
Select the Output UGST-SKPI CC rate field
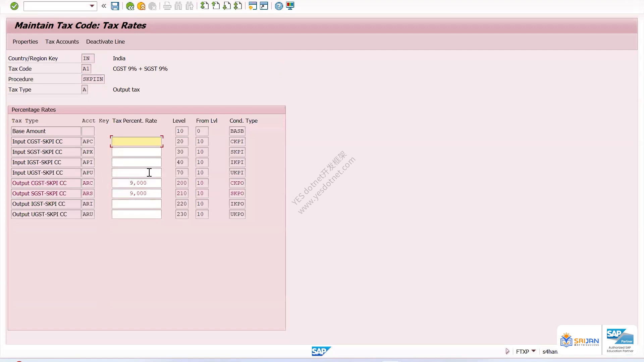[x=137, y=214]
